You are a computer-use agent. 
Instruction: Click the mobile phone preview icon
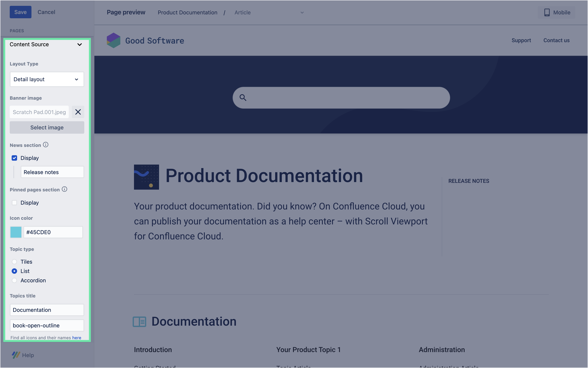coord(547,12)
